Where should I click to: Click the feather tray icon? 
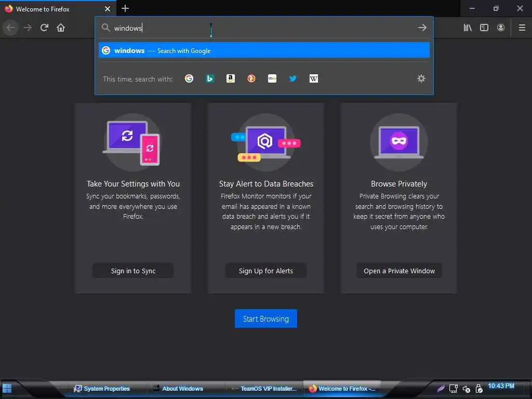coord(441,389)
